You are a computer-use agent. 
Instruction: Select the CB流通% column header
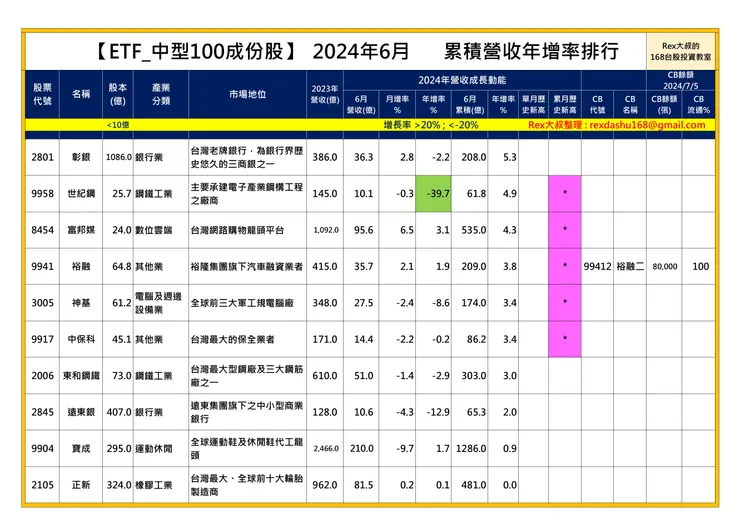tap(698, 104)
